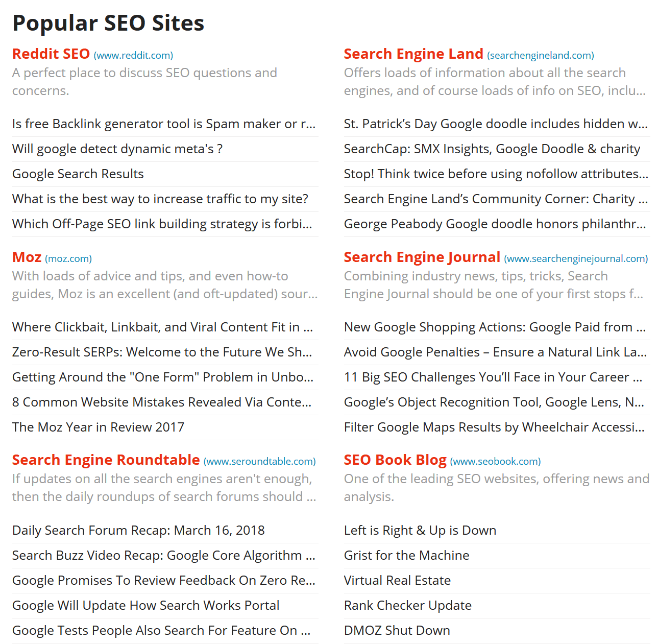Screen dimensions: 658x644
Task: Visit the www.seobook.com URL link
Action: (495, 461)
